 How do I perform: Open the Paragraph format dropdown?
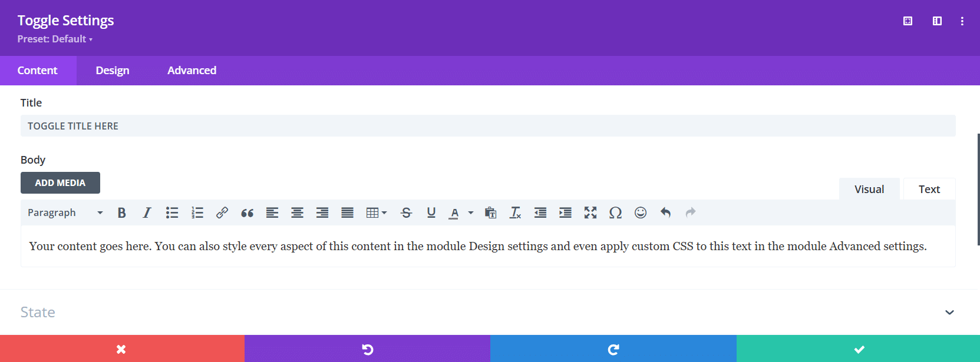pyautogui.click(x=65, y=213)
